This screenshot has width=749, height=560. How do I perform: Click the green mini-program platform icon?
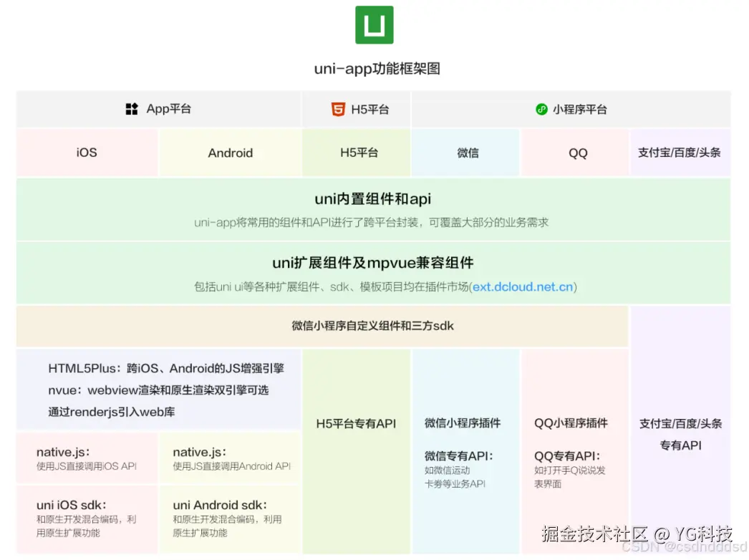tap(541, 110)
